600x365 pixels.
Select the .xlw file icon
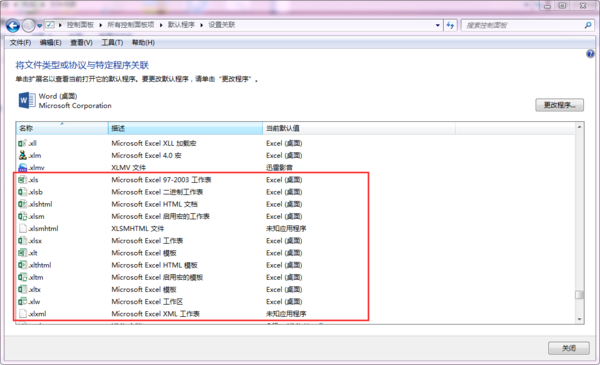pyautogui.click(x=23, y=301)
